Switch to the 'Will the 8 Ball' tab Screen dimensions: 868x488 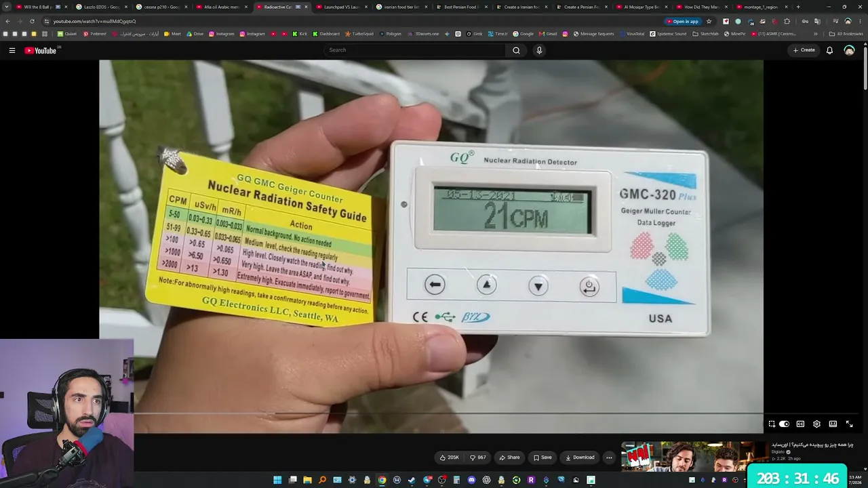click(x=41, y=7)
